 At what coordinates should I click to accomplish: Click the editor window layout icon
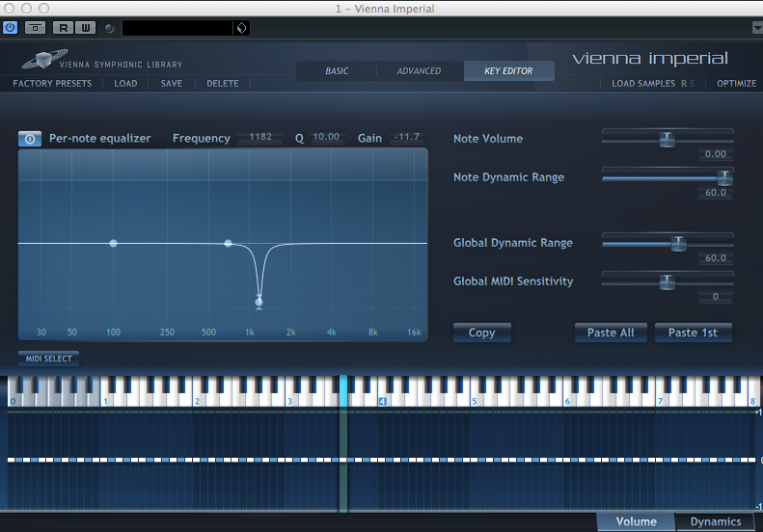pyautogui.click(x=35, y=28)
